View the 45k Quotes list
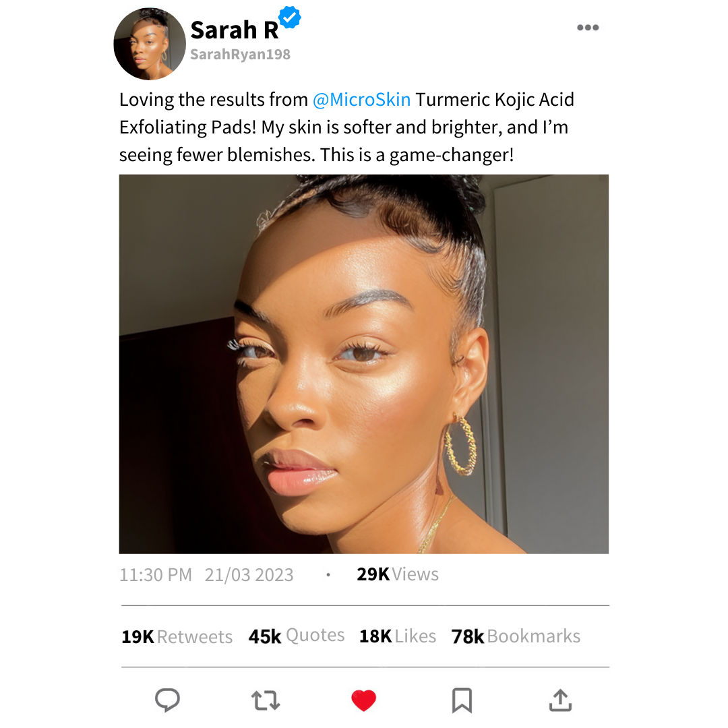The width and height of the screenshot is (728, 728). 297,636
